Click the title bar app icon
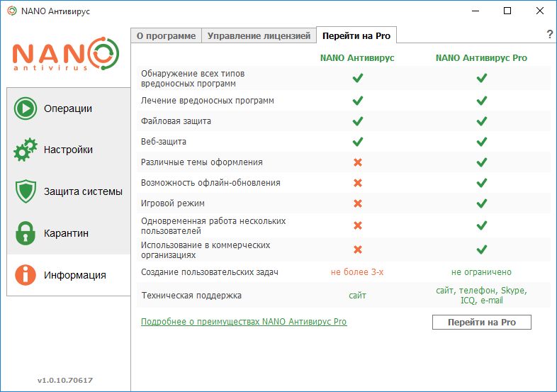 pos(12,11)
